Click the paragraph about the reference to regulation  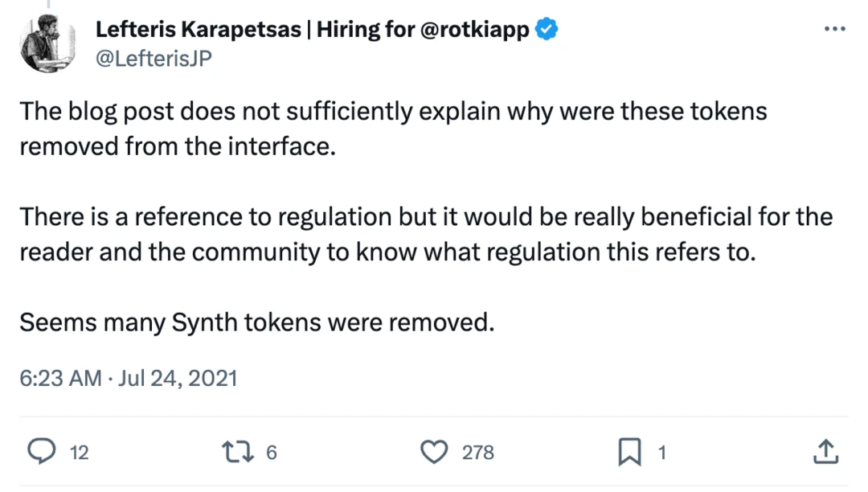(425, 234)
